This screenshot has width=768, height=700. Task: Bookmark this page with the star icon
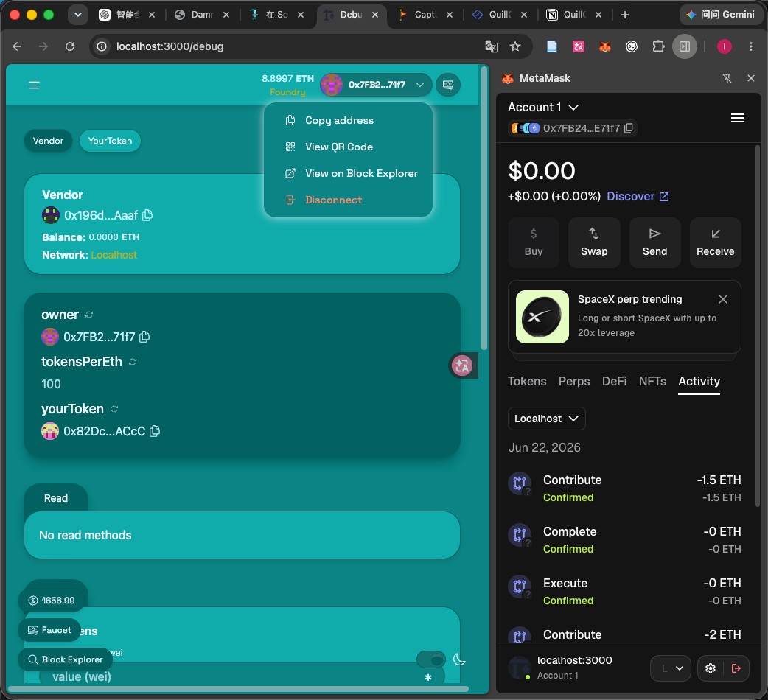tap(514, 46)
